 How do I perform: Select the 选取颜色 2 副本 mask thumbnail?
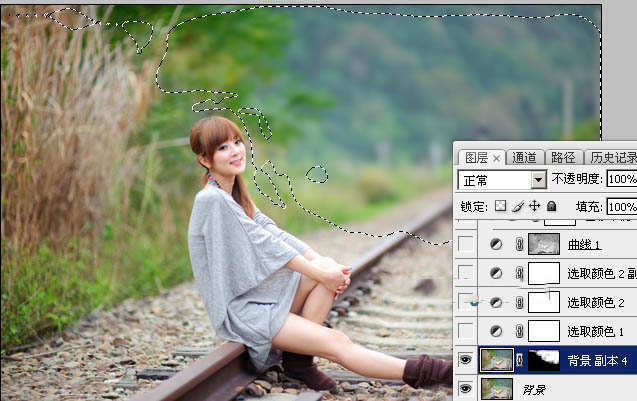[x=544, y=273]
